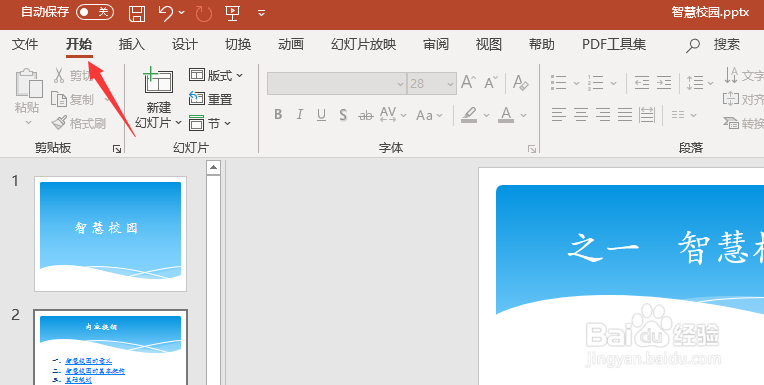Switch to the 插入 tab
This screenshot has width=764, height=385.
[132, 44]
